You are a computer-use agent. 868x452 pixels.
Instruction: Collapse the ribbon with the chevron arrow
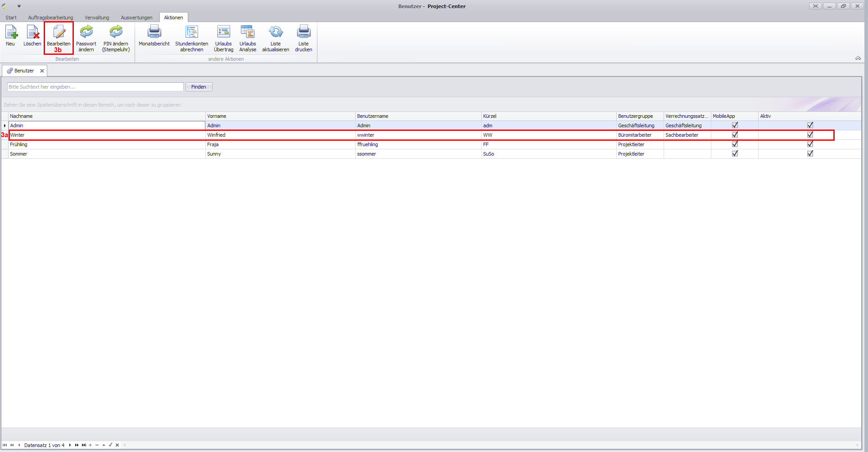click(x=858, y=58)
